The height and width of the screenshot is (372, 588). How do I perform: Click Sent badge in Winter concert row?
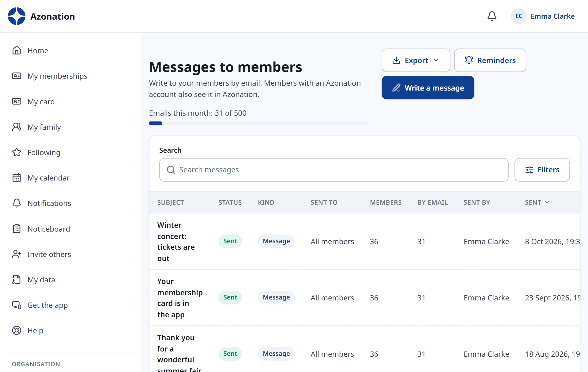click(x=230, y=241)
